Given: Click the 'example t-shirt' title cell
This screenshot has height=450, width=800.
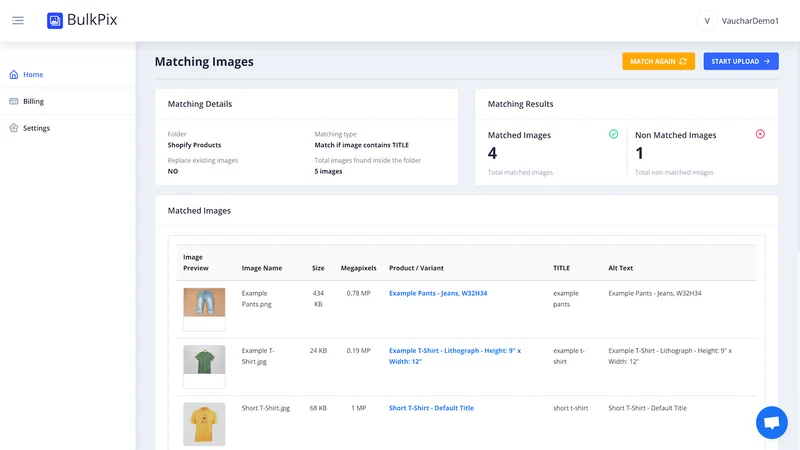Looking at the screenshot, I should 569,356.
